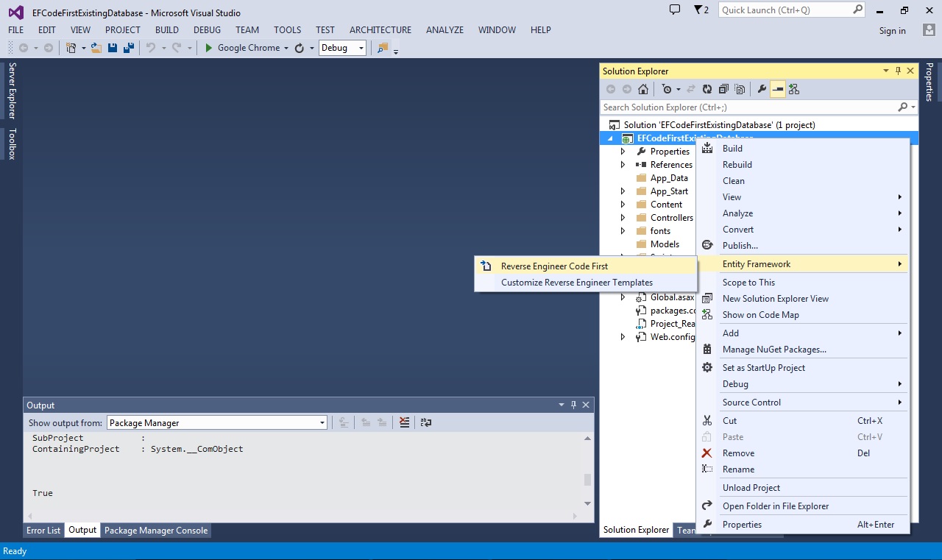
Task: Toggle Preview Selected Items in Solution Explorer
Action: (778, 89)
